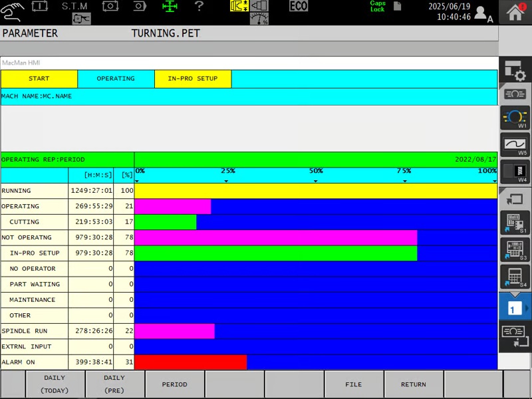
Task: Open the S4 calculator shortcut
Action: tap(515, 277)
